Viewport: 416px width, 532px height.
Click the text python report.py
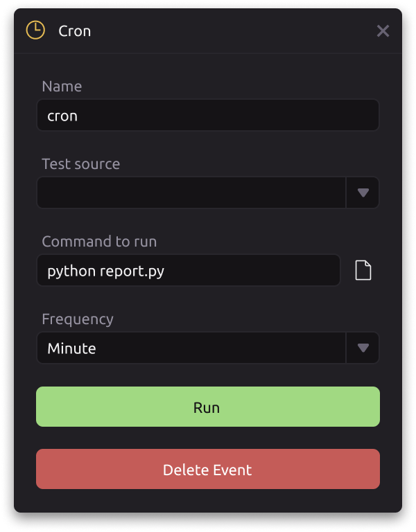point(105,272)
